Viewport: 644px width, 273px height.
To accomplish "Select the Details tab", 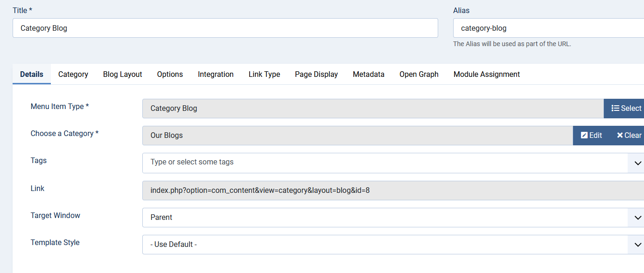I will tap(32, 75).
